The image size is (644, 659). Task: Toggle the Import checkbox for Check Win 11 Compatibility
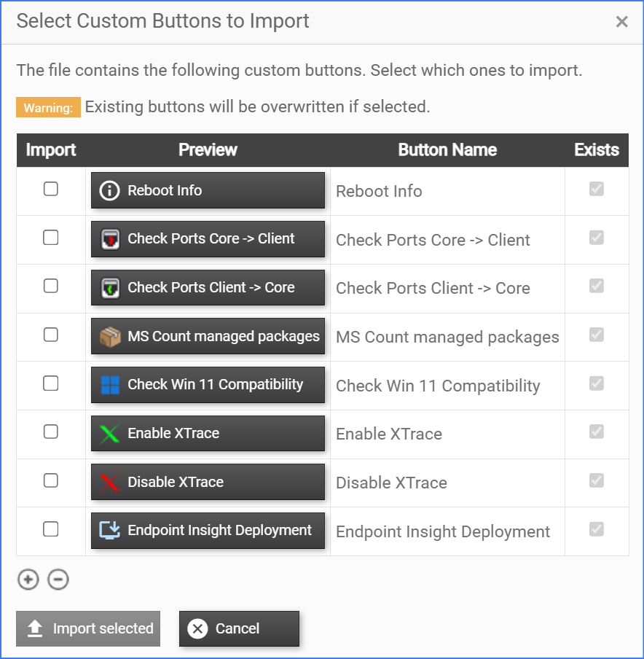50,383
